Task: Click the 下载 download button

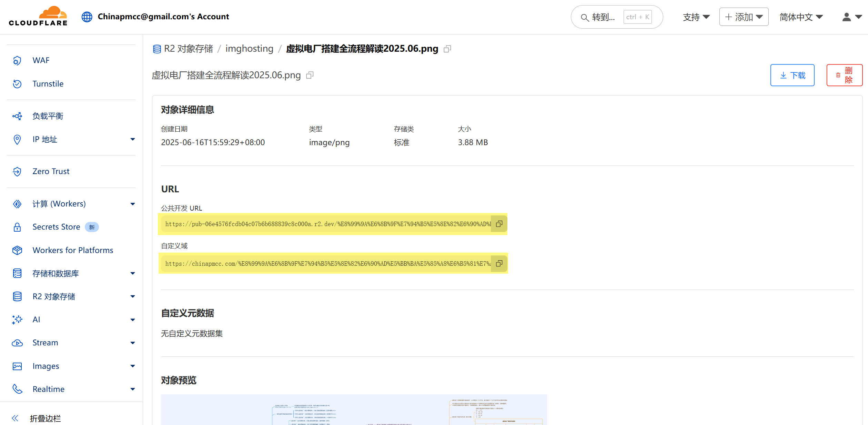Action: point(792,75)
